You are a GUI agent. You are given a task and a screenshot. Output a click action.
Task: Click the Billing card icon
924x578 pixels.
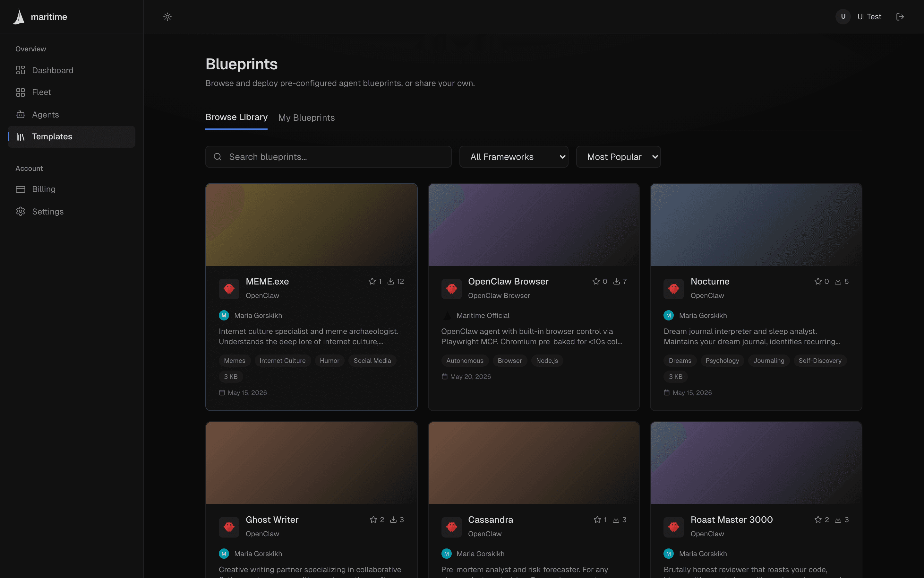(21, 189)
